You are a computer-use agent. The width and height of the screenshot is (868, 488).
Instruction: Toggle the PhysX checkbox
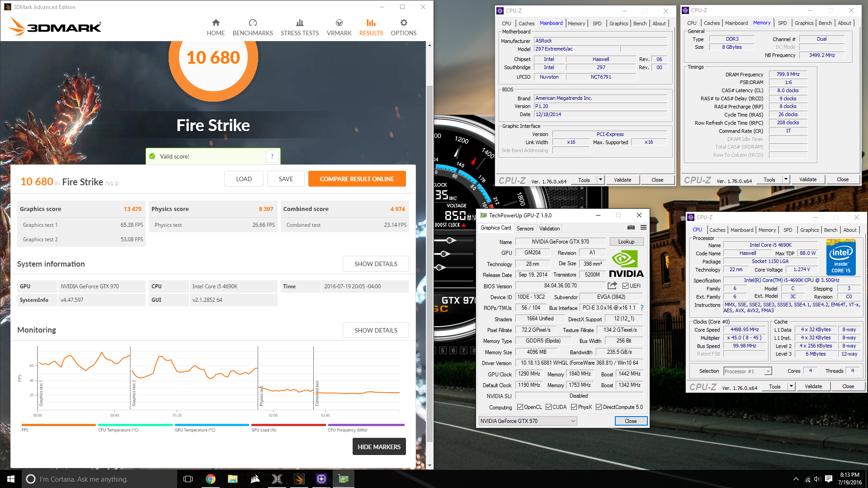pos(574,407)
